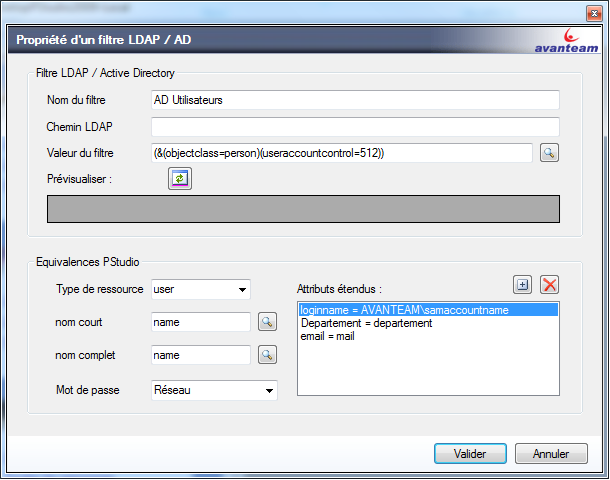Image resolution: width=610 pixels, height=480 pixels.
Task: Click the Valeur du filtre text field
Action: [341, 153]
